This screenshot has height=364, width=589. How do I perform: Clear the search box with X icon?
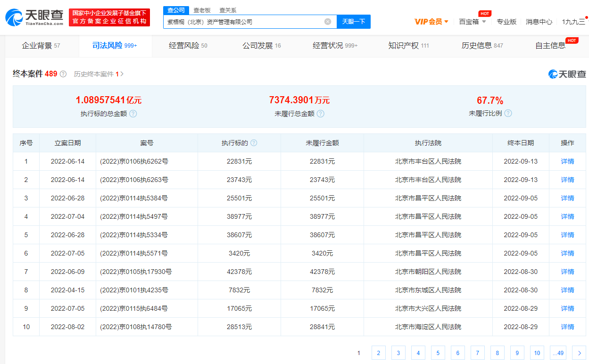(328, 22)
